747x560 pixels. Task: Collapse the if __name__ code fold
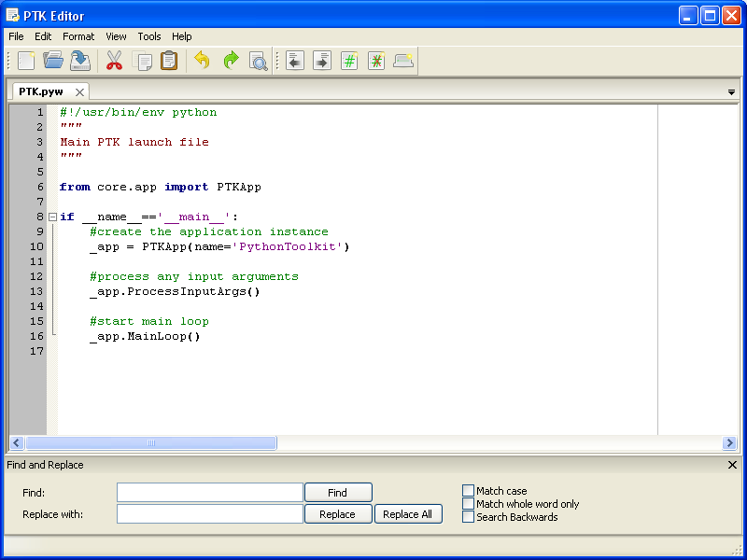click(52, 217)
